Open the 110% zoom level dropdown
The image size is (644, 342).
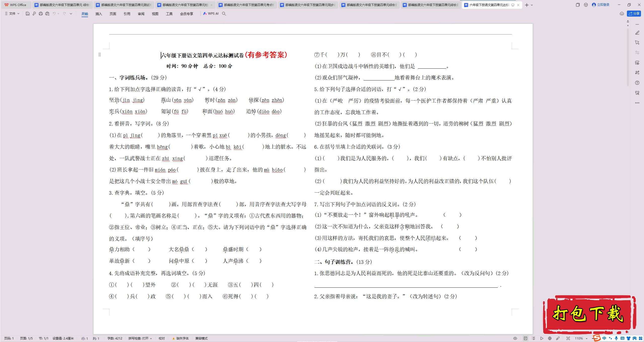(581, 338)
